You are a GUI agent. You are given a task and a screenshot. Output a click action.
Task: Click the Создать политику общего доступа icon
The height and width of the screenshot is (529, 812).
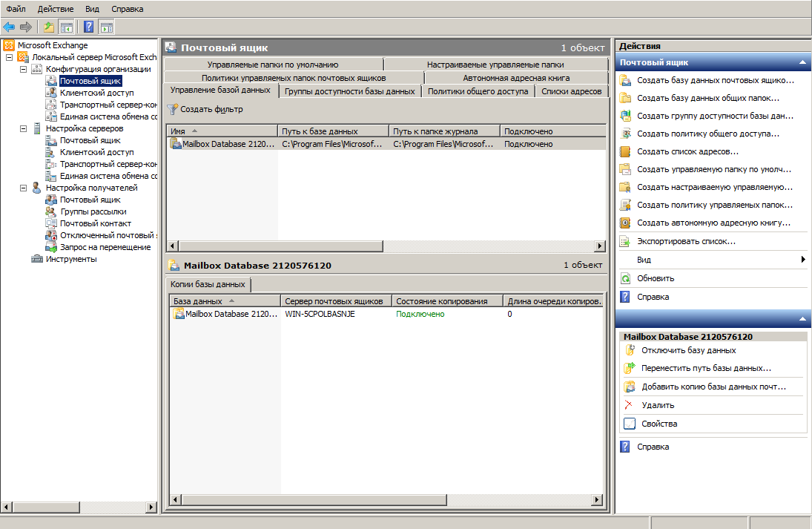coord(626,134)
